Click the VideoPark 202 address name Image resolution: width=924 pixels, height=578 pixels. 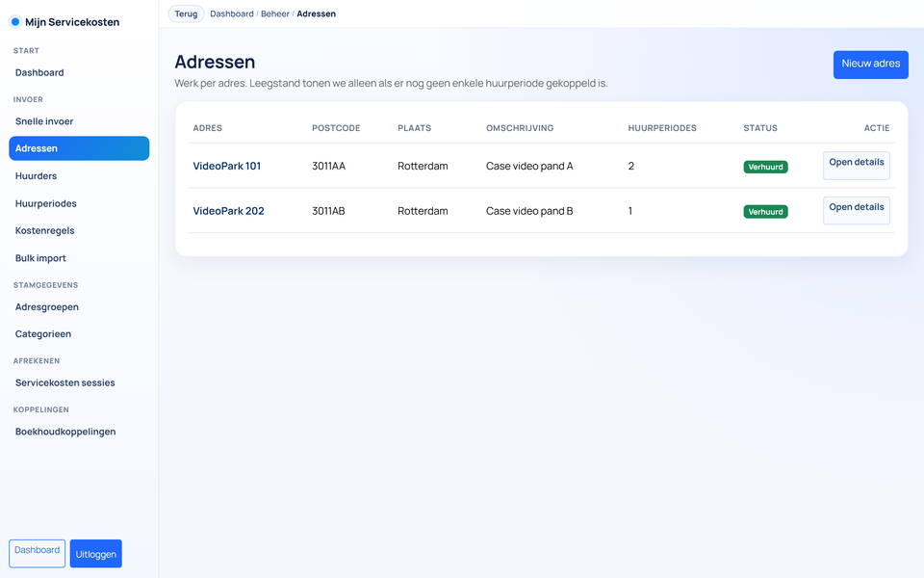click(x=228, y=211)
